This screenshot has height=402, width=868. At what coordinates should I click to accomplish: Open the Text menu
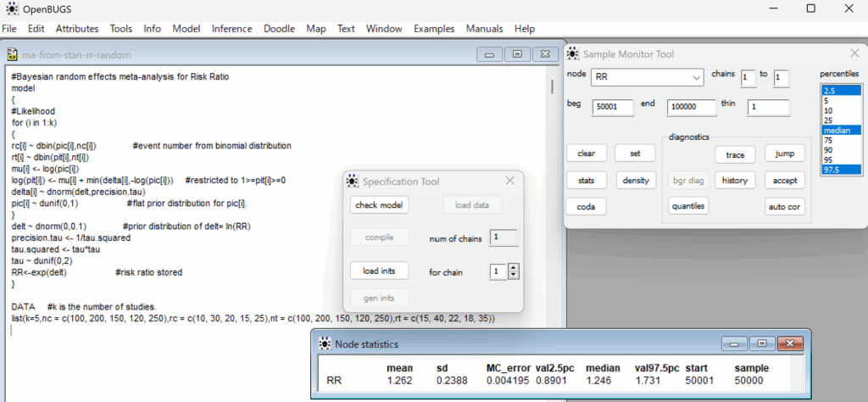coord(346,29)
